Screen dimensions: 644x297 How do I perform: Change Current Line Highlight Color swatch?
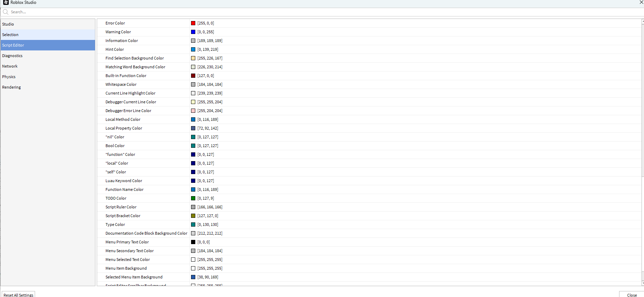(193, 93)
